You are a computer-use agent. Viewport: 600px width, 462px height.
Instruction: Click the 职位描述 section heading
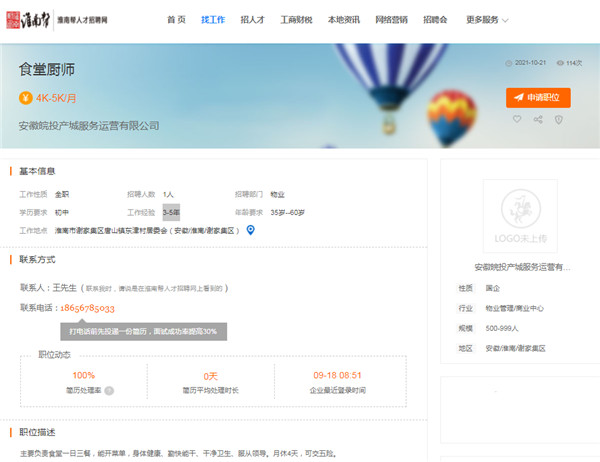(x=37, y=432)
